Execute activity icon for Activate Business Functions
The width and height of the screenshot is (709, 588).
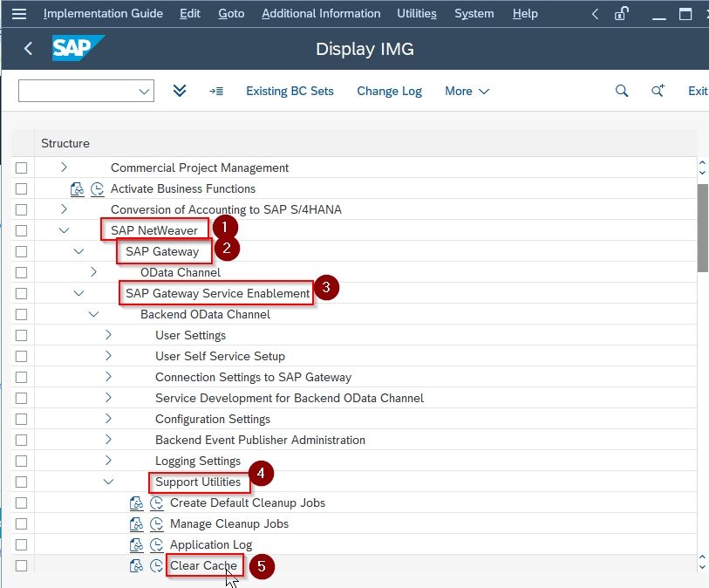coord(97,188)
